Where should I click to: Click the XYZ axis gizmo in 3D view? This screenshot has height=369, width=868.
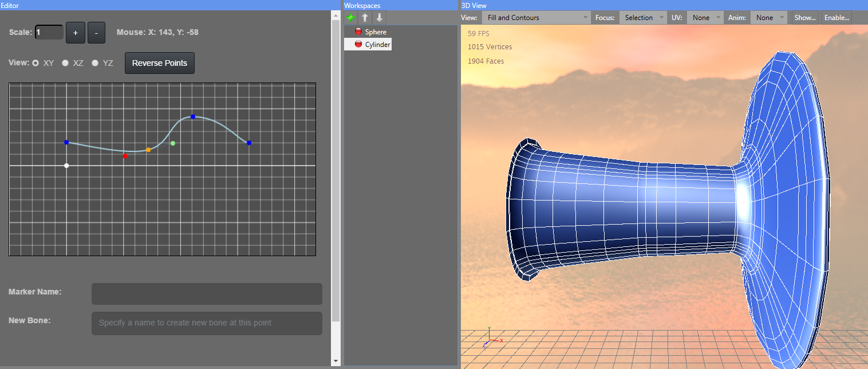pos(491,337)
